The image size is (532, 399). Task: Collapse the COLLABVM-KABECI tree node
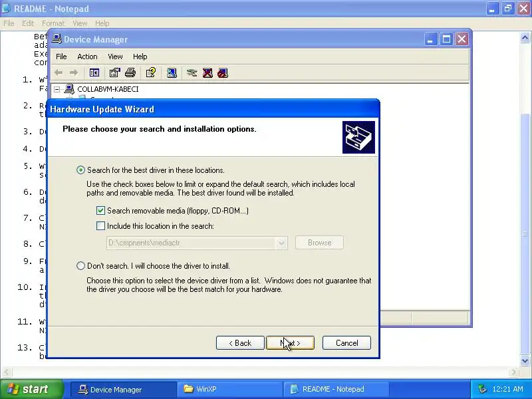point(57,89)
